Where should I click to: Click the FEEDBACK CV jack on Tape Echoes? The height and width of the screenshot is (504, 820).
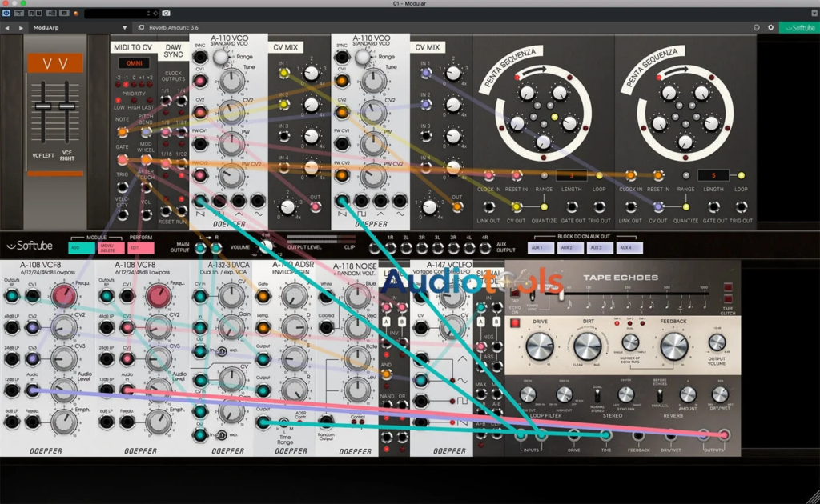pos(638,435)
